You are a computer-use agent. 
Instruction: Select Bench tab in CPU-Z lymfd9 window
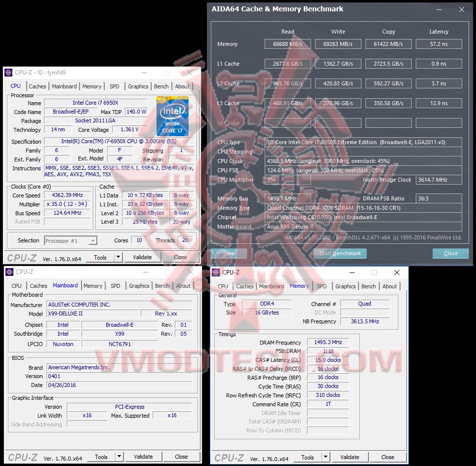[x=161, y=86]
